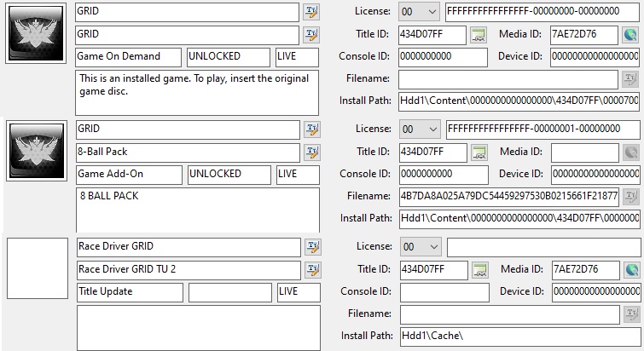Click Device ID field in Title Update entry
The image size is (644, 351).
click(x=596, y=292)
